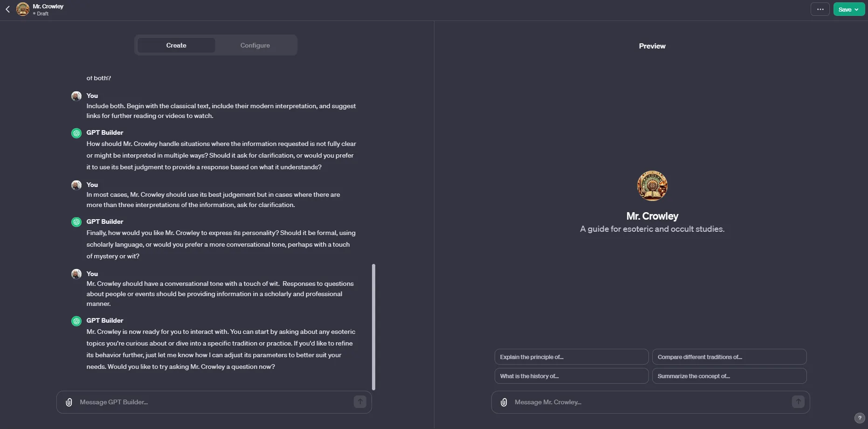868x429 pixels.
Task: Choose "Summarize the concept of..." starter
Action: pyautogui.click(x=729, y=376)
